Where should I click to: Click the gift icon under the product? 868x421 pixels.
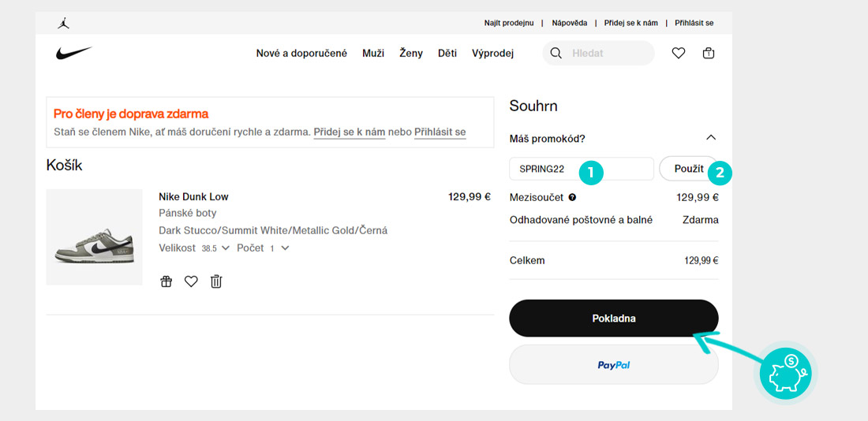click(x=166, y=281)
